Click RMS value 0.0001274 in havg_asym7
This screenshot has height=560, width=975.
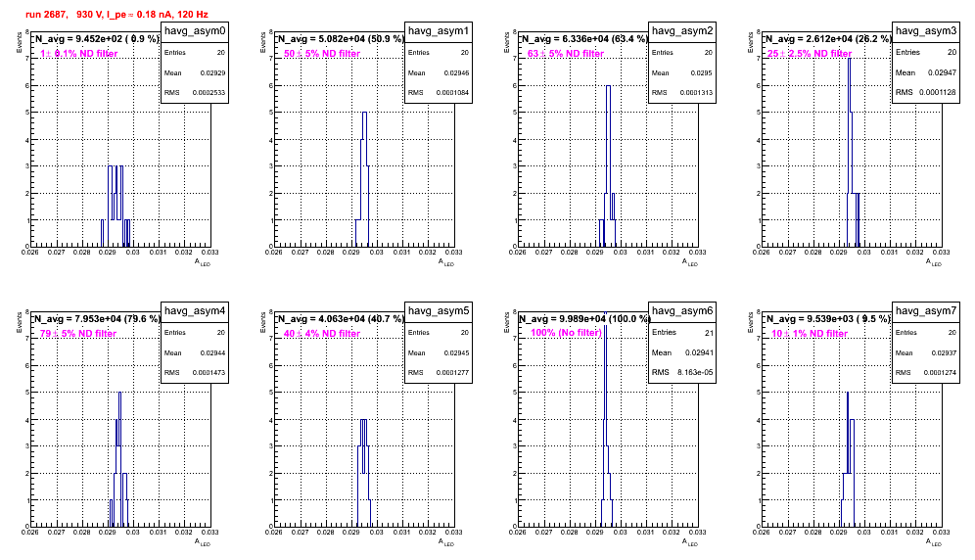click(x=940, y=373)
